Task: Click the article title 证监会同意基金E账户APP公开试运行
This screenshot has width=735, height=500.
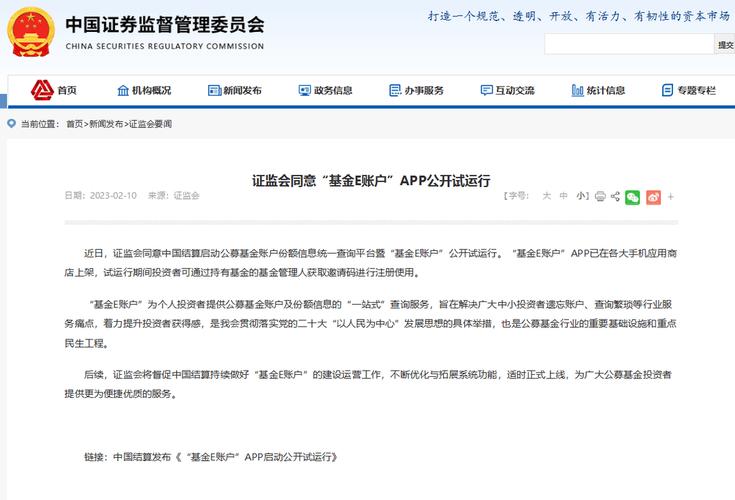Action: (371, 180)
